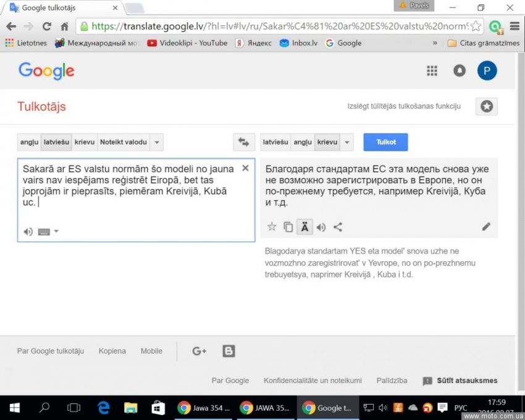Open the extension icon beside the address bar
Viewport: 525px width, 420px height.
click(495, 27)
